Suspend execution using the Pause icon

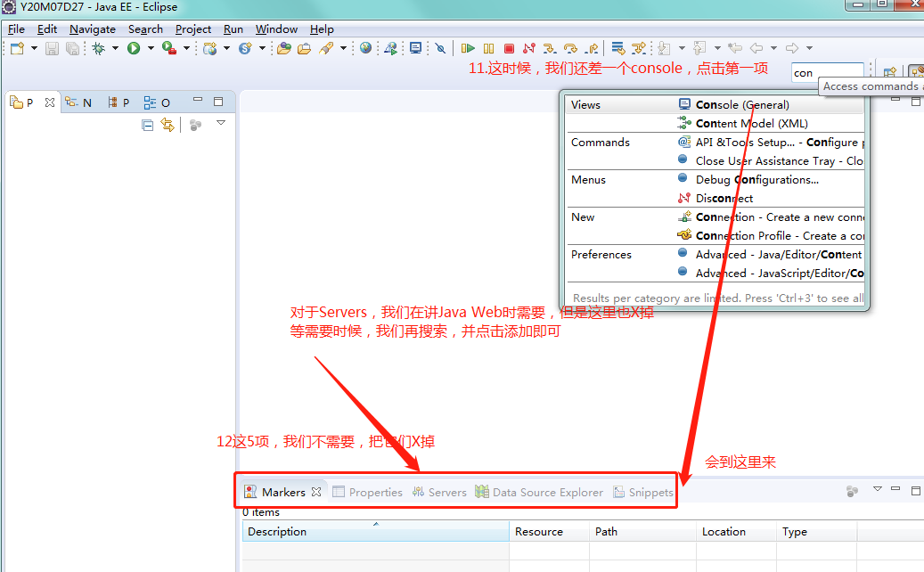[488, 48]
